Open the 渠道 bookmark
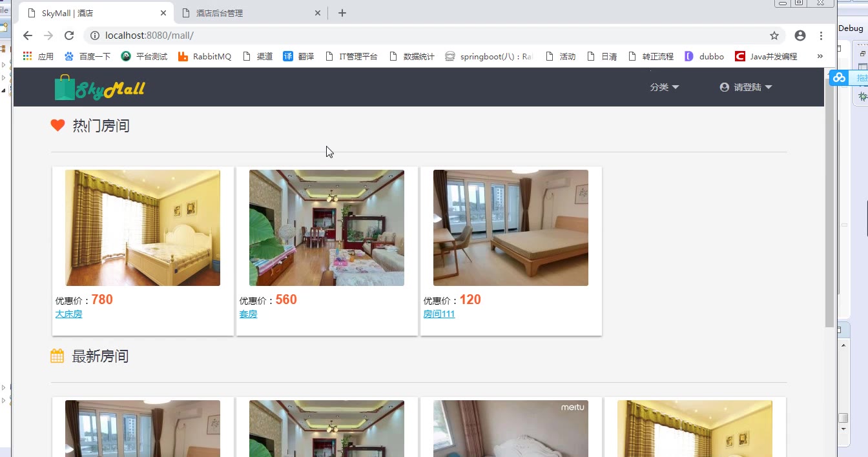Image resolution: width=868 pixels, height=457 pixels. 257,56
